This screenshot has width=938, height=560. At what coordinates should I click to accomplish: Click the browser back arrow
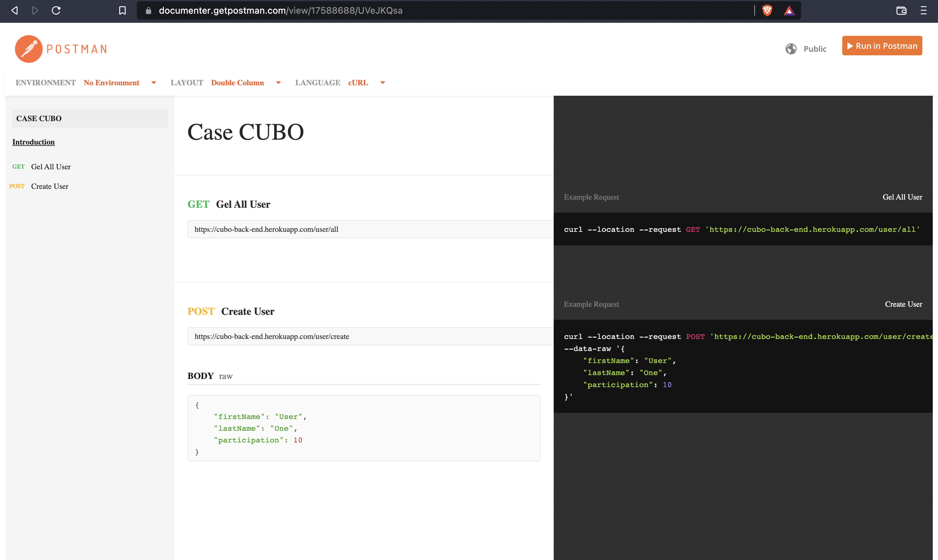click(15, 10)
